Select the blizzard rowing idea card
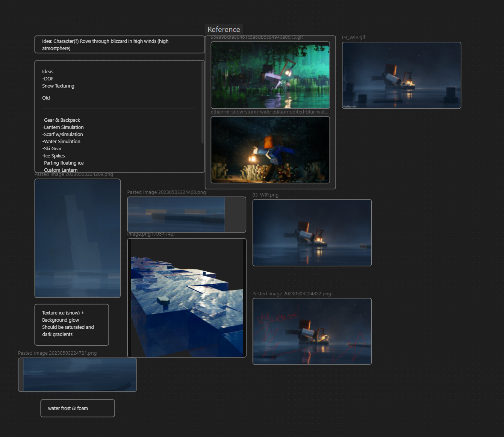 119,45
